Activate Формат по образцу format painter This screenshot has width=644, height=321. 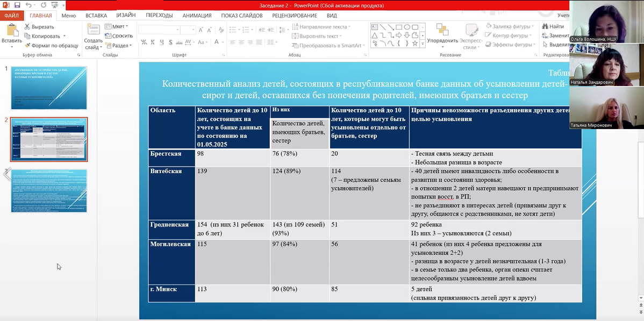(52, 46)
